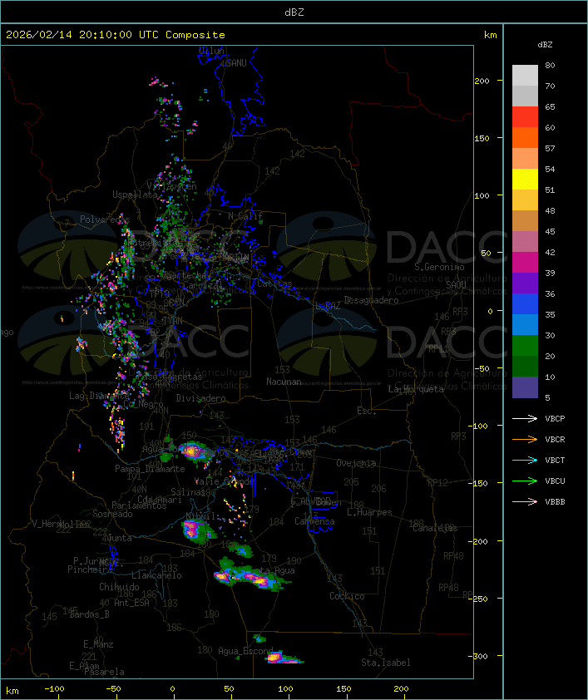The image size is (588, 700).
Task: Click the cyan VBCT arrow icon
Action: 525,460
